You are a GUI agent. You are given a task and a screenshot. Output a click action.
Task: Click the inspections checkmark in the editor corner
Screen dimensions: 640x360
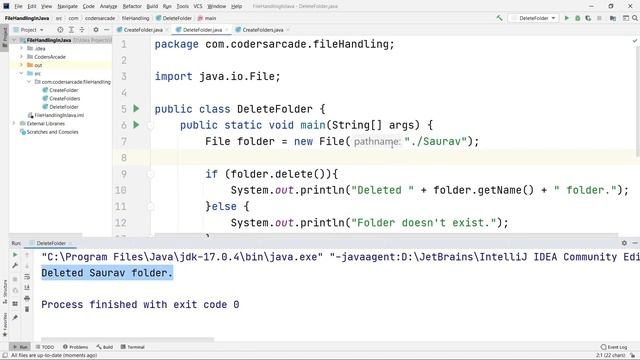pos(635,41)
